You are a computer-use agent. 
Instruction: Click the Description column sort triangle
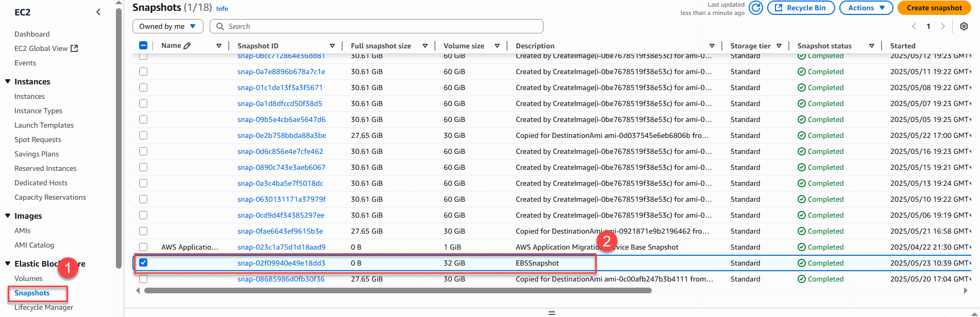tap(712, 46)
